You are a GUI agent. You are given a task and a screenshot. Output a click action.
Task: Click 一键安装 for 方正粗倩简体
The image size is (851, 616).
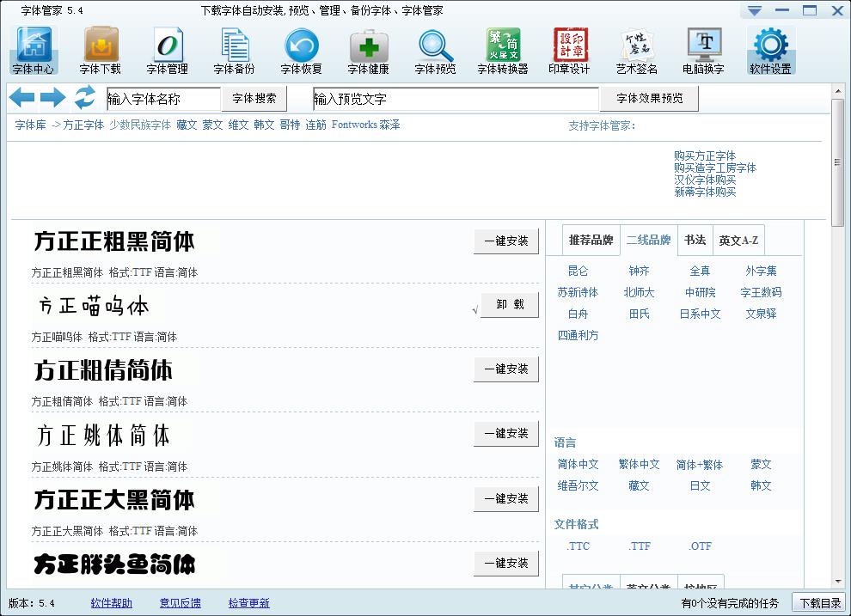(505, 369)
